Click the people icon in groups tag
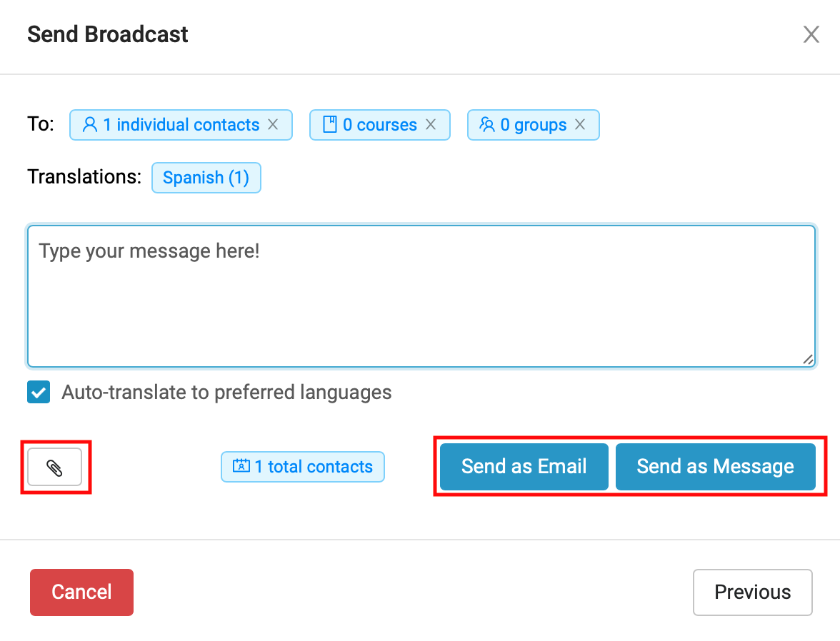The image size is (840, 641). pos(487,125)
